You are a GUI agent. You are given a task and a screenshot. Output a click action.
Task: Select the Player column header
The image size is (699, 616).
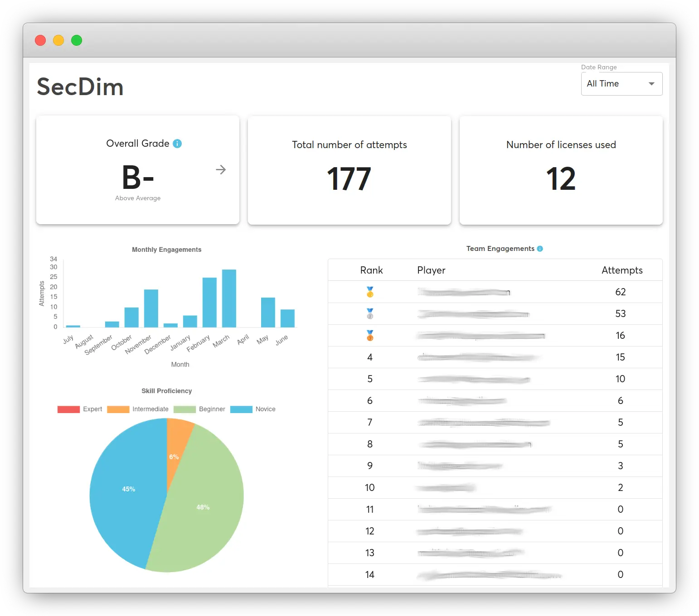coord(431,270)
